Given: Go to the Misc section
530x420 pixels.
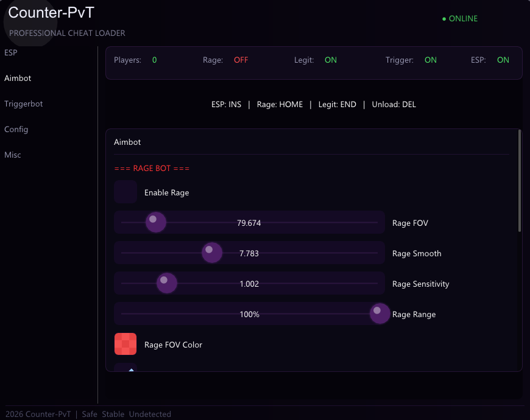Looking at the screenshot, I should pos(13,155).
